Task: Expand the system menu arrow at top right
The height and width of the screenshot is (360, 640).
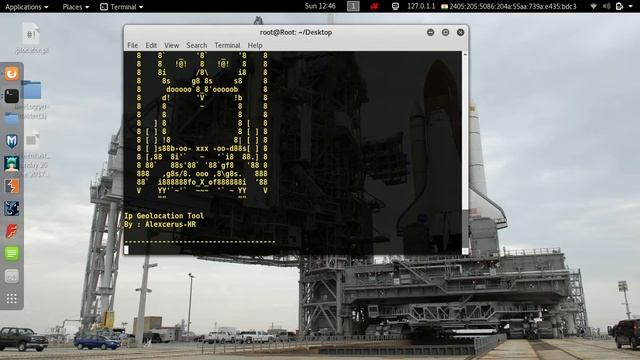Action: [x=631, y=7]
